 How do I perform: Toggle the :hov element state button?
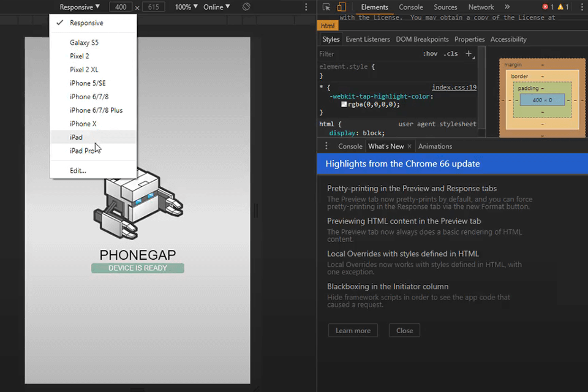[430, 54]
